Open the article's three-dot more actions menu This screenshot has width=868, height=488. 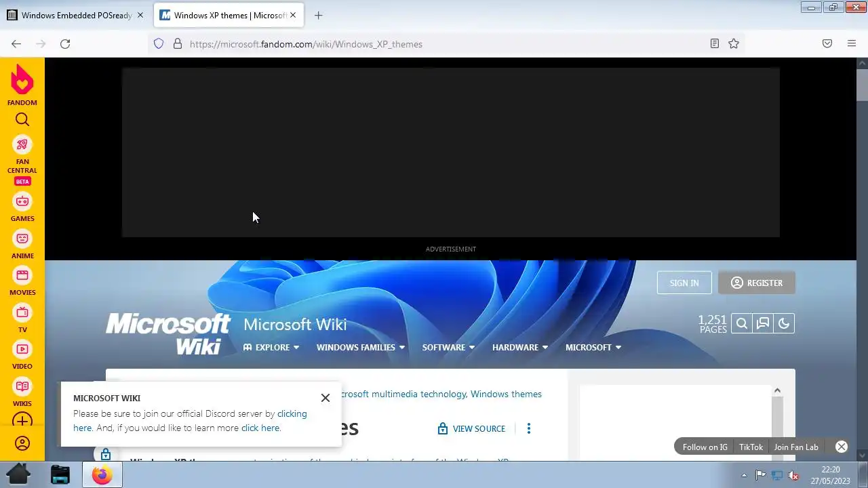tap(529, 428)
